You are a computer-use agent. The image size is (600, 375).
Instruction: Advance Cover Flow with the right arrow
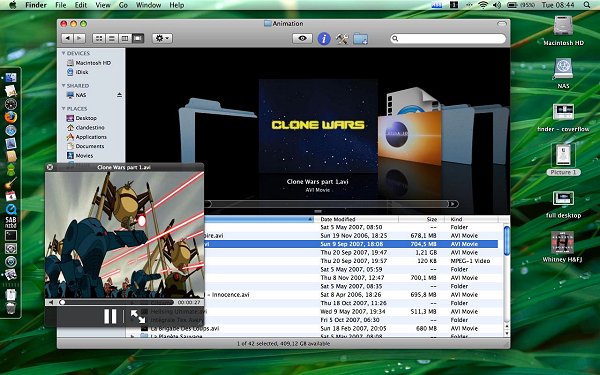pyautogui.click(x=453, y=204)
